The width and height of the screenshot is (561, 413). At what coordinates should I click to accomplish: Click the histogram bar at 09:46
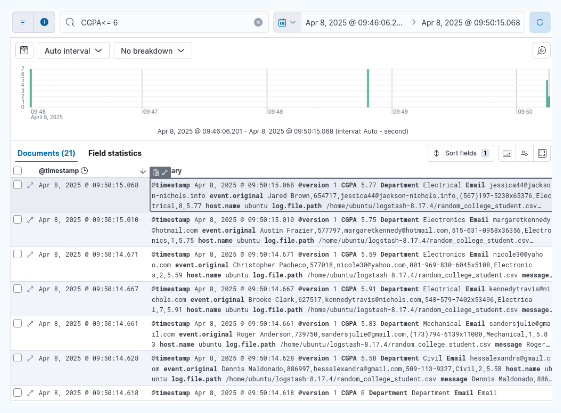pos(31,88)
